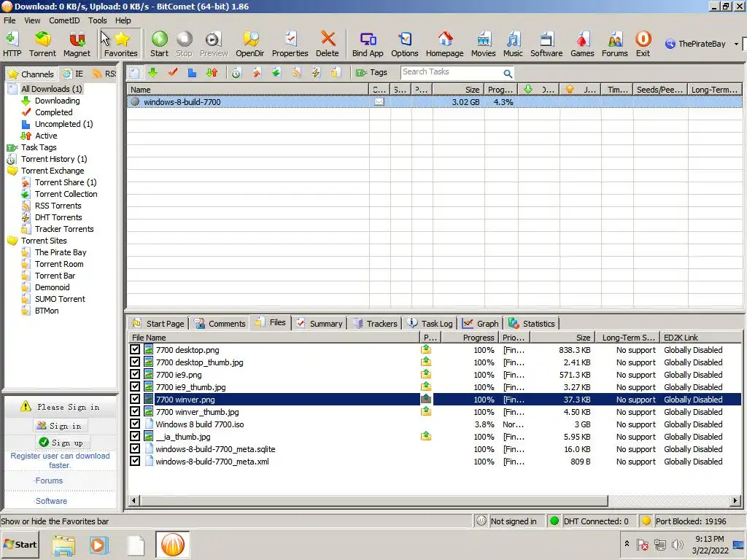Add a Magnet link via toolbar
The image size is (747, 560).
[77, 44]
